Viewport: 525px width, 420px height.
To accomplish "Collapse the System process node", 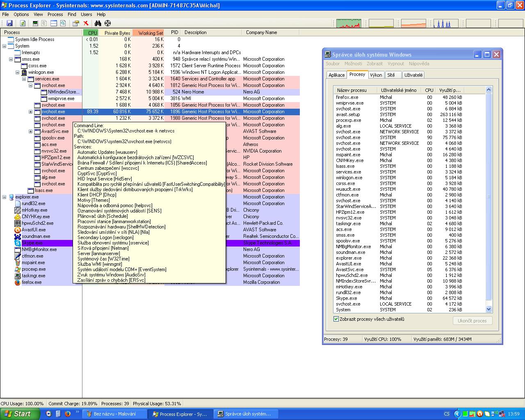I will [5, 46].
